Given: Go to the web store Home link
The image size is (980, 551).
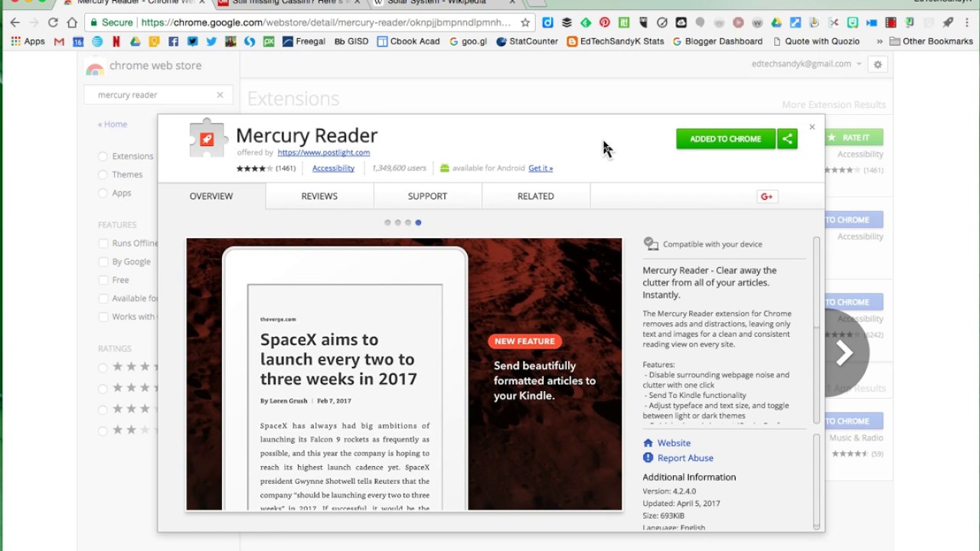Looking at the screenshot, I should pos(113,124).
